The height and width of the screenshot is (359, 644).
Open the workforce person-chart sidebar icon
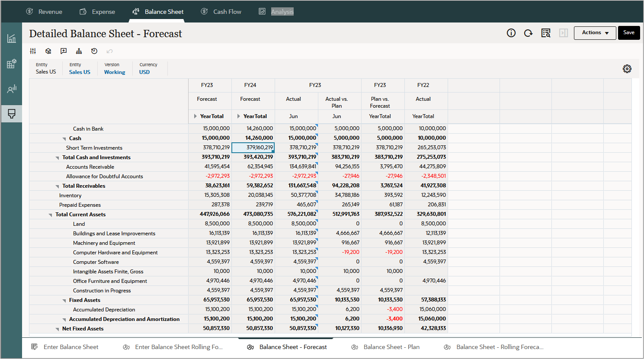[x=11, y=89]
